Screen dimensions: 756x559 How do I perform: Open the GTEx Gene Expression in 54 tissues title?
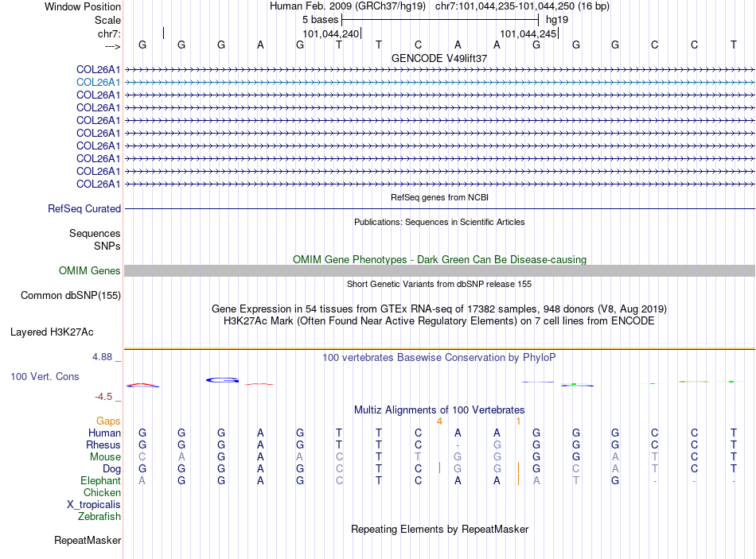point(439,309)
